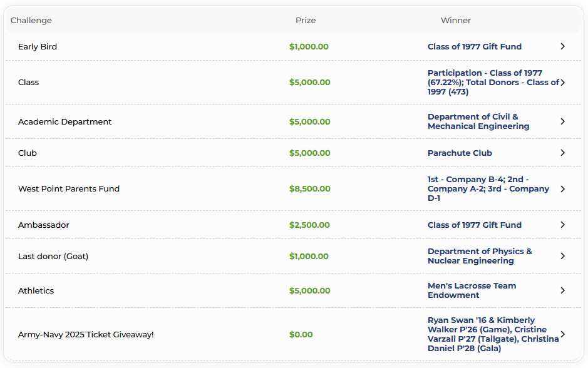Open the Last donor (Goat) row chevron
This screenshot has height=368, width=588.
coord(562,256)
